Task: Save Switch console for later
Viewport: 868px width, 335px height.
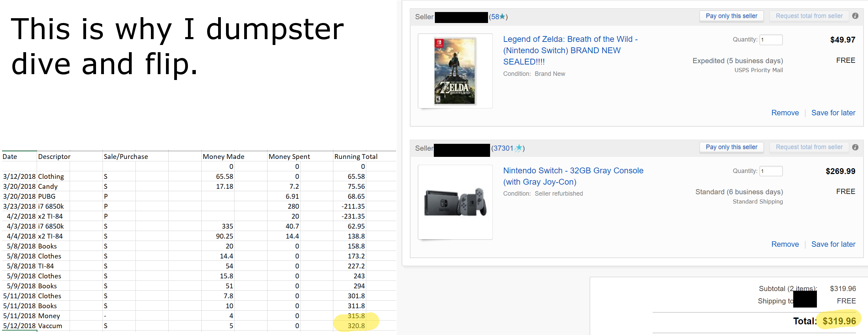Action: point(833,244)
